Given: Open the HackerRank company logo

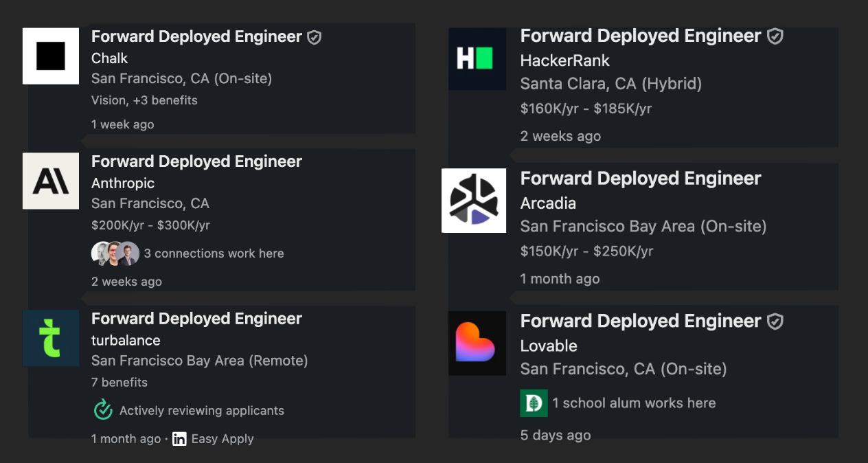Looking at the screenshot, I should point(477,59).
